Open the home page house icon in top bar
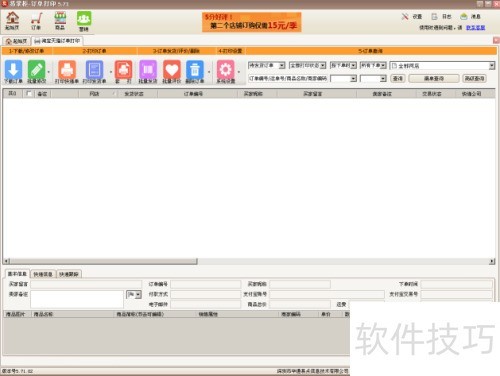This screenshot has width=500, height=376. (12, 21)
